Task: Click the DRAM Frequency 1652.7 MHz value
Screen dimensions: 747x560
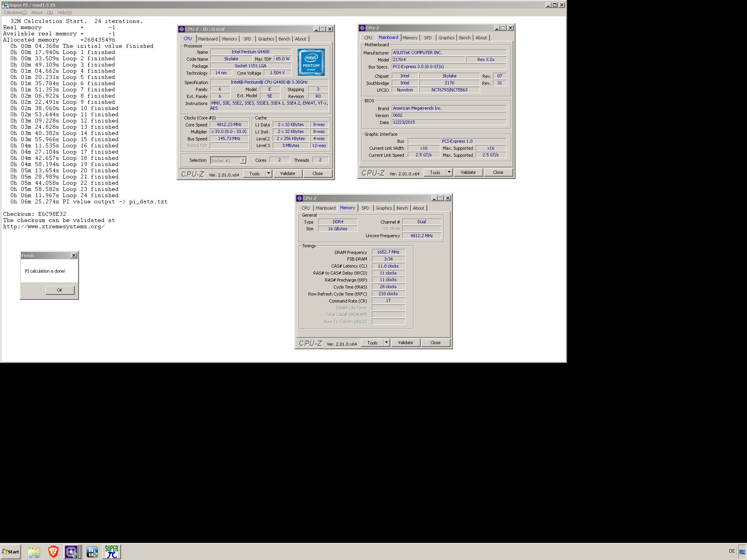Action: click(388, 252)
